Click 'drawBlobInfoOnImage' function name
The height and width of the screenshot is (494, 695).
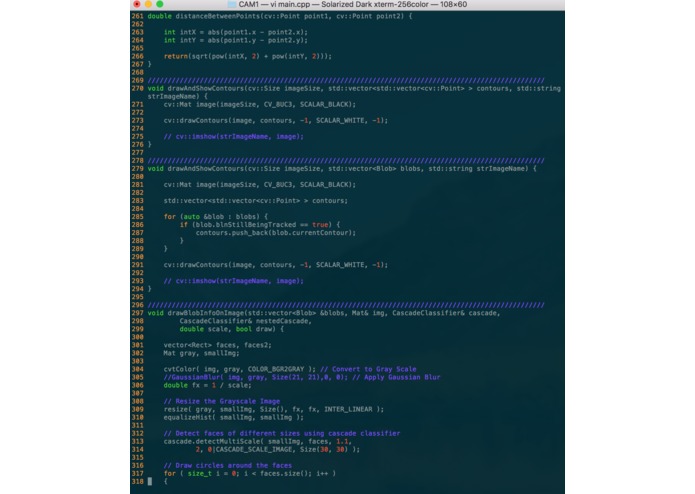click(205, 313)
